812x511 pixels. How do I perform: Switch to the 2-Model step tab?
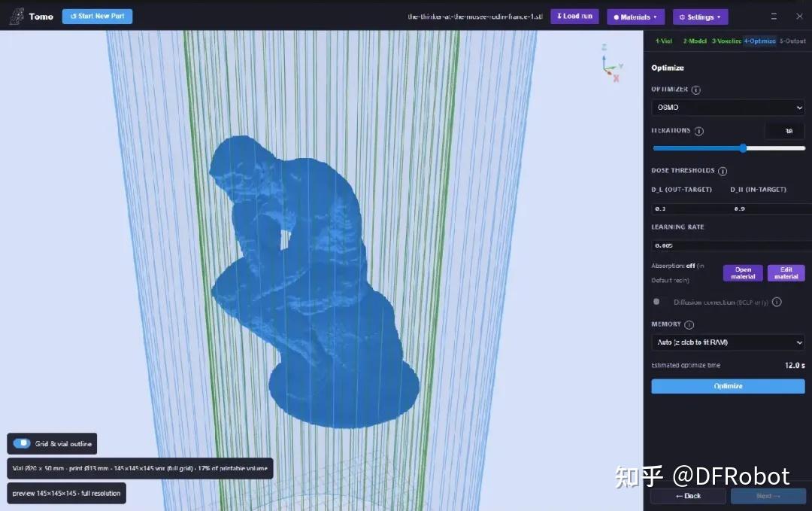click(695, 41)
